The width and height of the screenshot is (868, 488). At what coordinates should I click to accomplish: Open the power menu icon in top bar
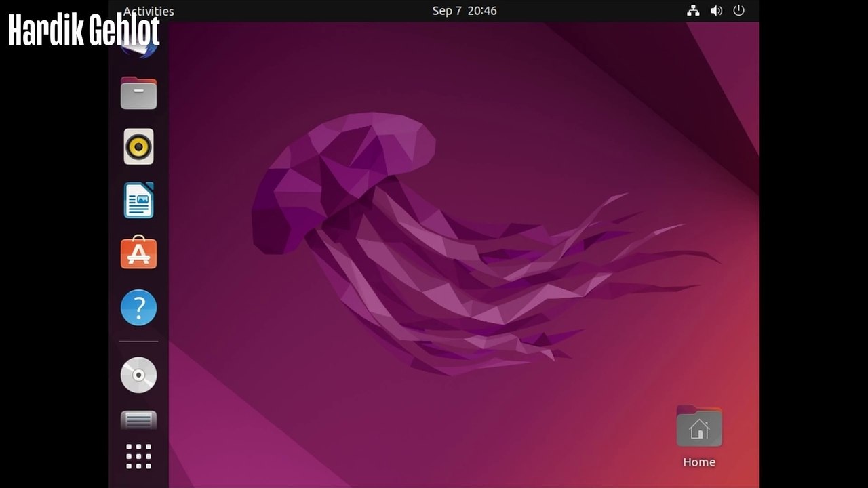click(739, 11)
